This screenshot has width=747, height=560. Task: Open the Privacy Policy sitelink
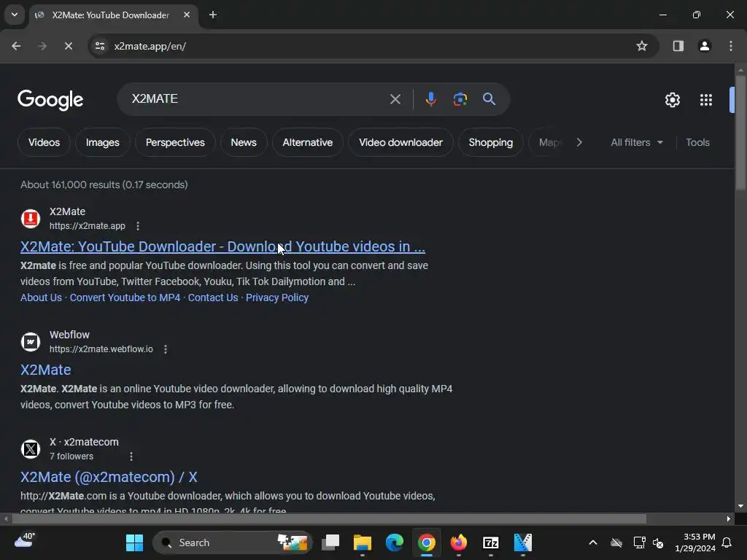click(277, 297)
